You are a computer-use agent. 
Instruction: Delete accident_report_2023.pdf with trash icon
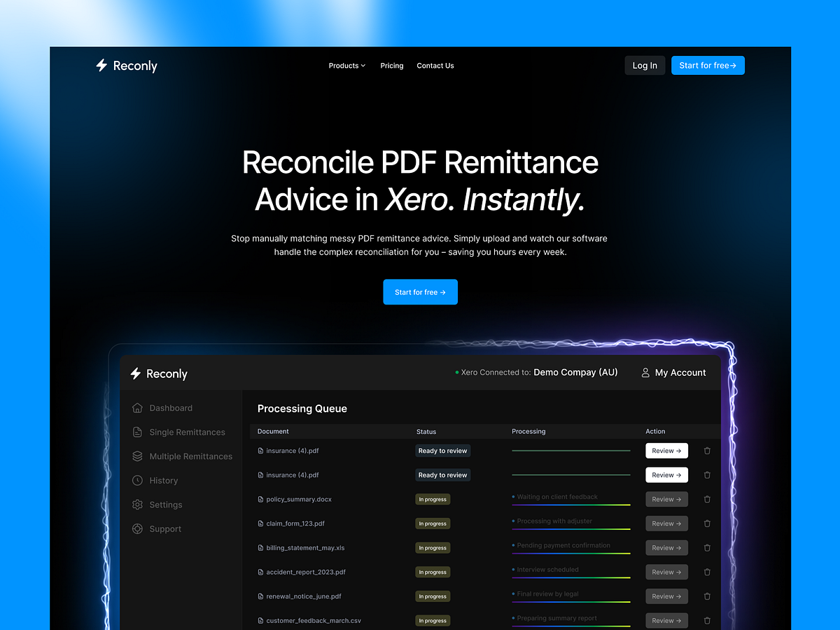point(707,572)
